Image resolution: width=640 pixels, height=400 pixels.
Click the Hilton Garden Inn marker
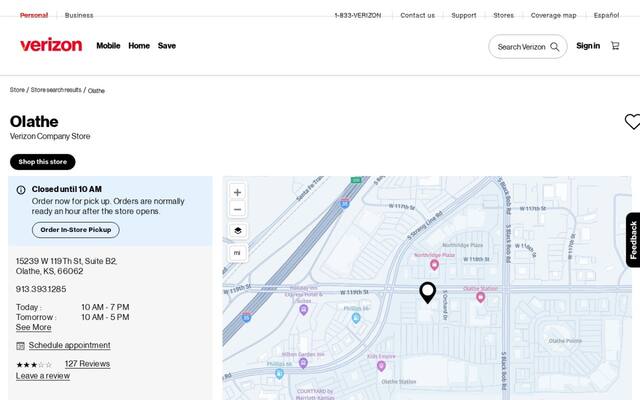point(303,363)
